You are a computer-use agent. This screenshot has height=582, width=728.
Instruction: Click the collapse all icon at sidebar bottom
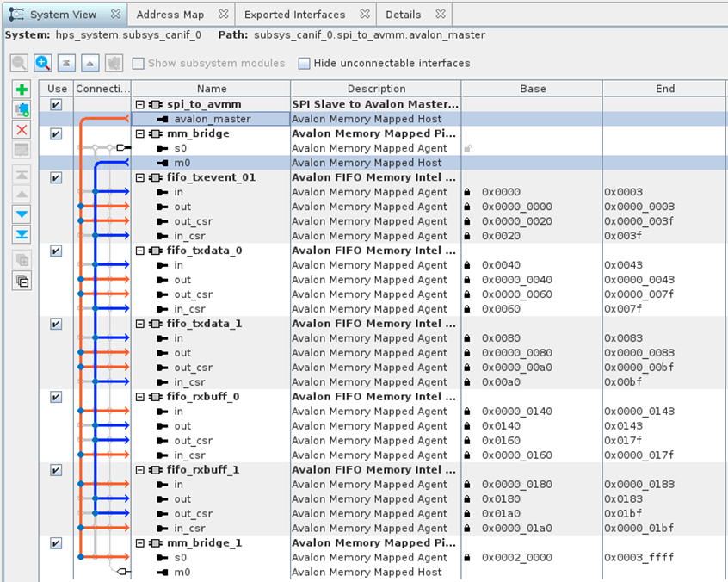pyautogui.click(x=22, y=280)
